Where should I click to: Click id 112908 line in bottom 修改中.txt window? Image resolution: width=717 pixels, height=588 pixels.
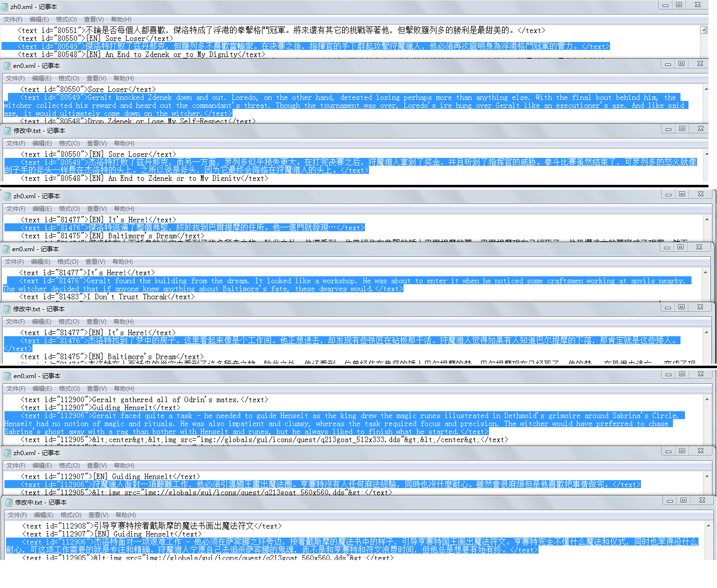(x=152, y=526)
